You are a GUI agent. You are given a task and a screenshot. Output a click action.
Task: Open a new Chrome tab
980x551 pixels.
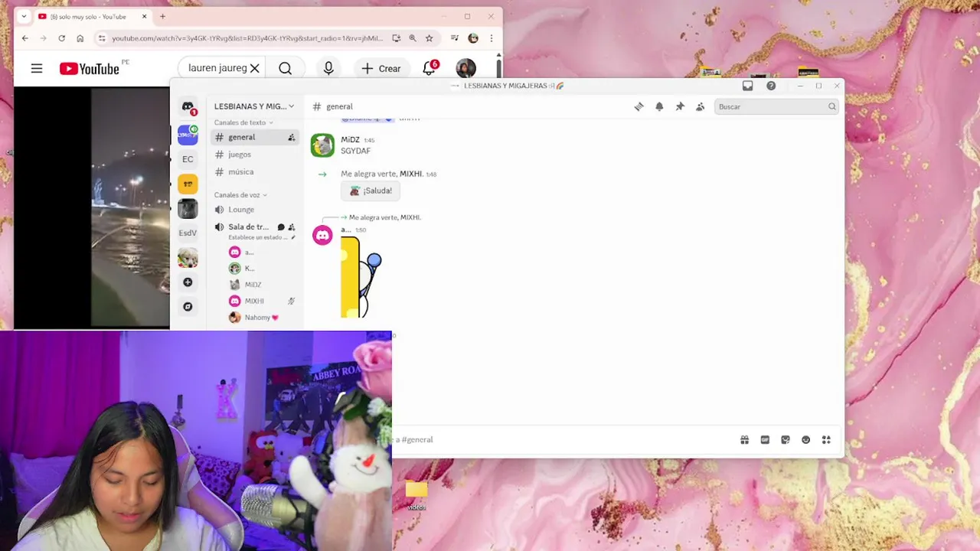[x=162, y=16]
